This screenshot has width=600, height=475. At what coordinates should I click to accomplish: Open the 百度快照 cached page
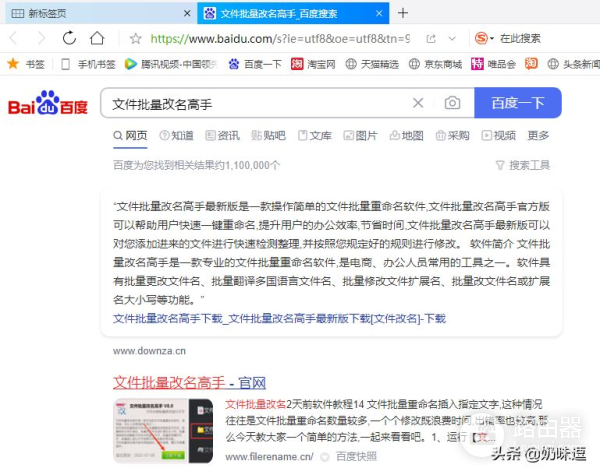coord(356,457)
